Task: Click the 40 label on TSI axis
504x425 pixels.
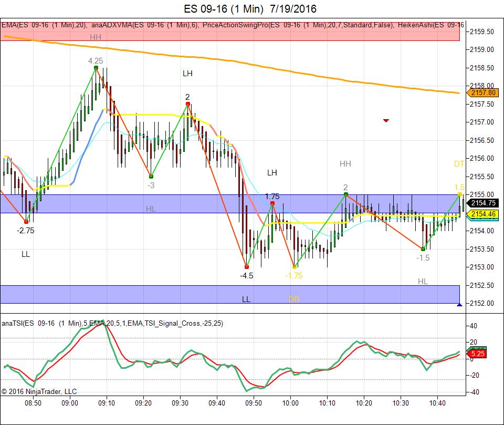Action: pos(473,326)
